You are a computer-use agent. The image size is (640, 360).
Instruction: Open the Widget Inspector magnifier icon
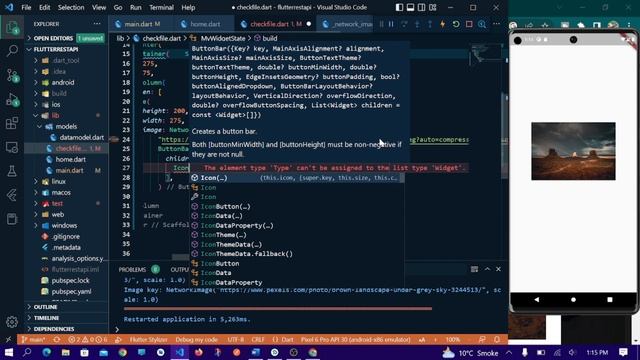click(x=482, y=24)
